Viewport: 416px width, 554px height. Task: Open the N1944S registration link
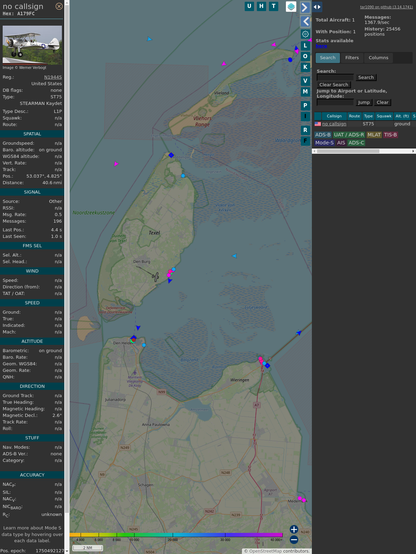[x=53, y=77]
